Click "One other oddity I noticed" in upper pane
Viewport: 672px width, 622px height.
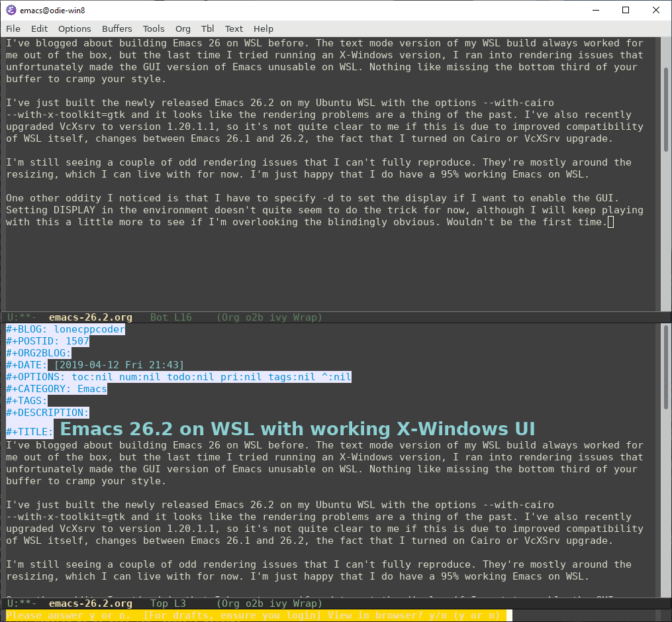click(83, 199)
